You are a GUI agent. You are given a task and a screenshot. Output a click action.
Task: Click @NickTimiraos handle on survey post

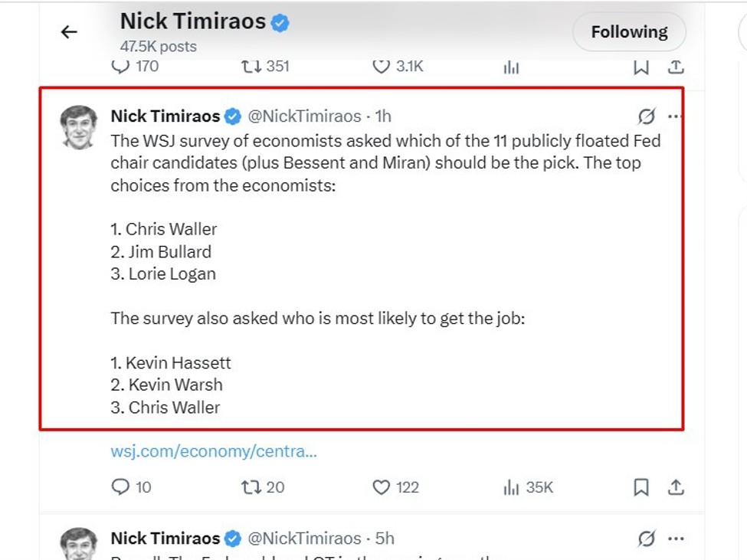(304, 116)
